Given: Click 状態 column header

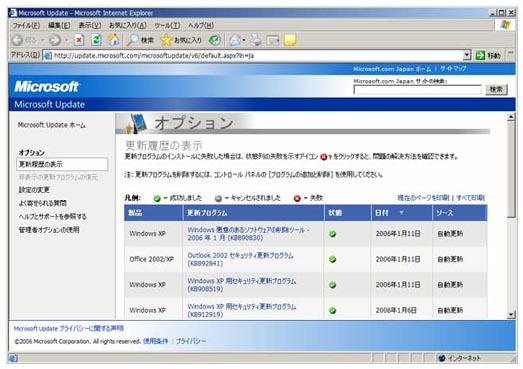Looking at the screenshot, I should pyautogui.click(x=348, y=213).
